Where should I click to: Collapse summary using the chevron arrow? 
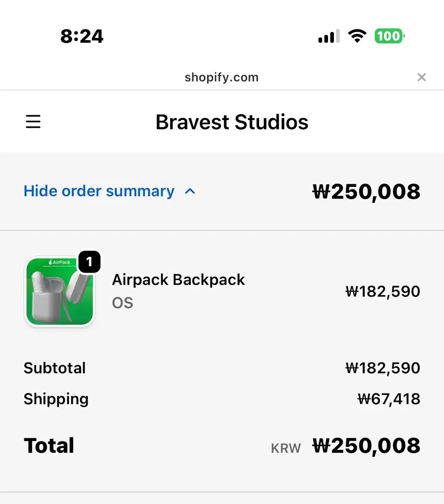point(190,192)
